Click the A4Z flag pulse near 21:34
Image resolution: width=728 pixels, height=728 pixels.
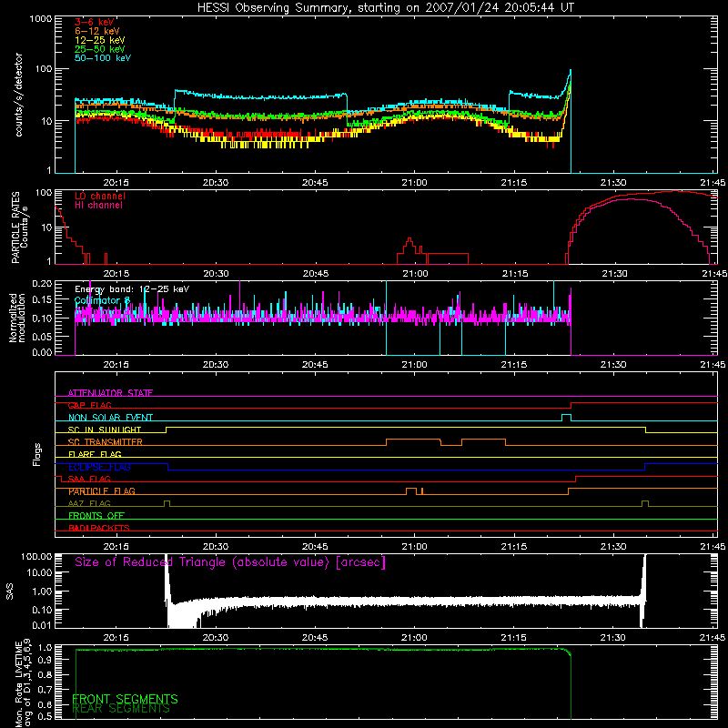click(645, 503)
